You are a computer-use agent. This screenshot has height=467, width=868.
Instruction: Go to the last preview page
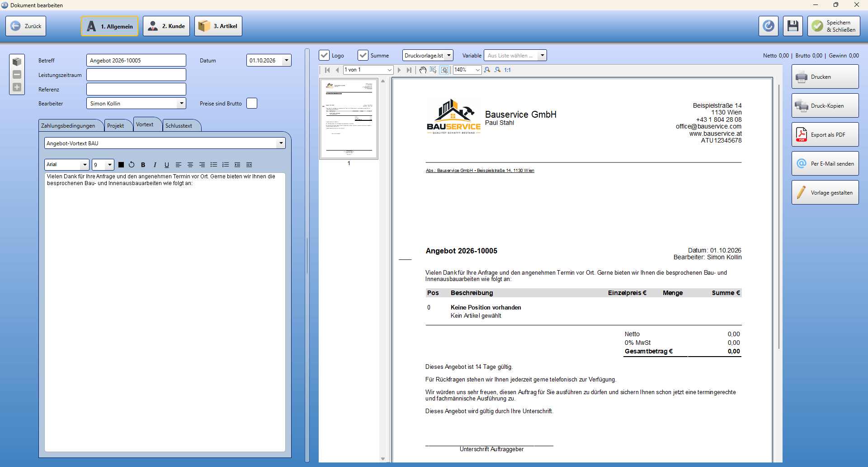(409, 70)
